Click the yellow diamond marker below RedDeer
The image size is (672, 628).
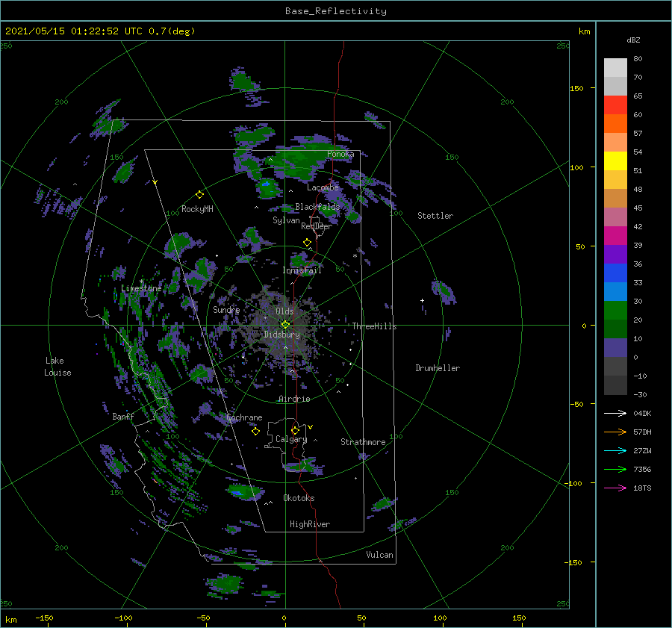click(x=307, y=243)
